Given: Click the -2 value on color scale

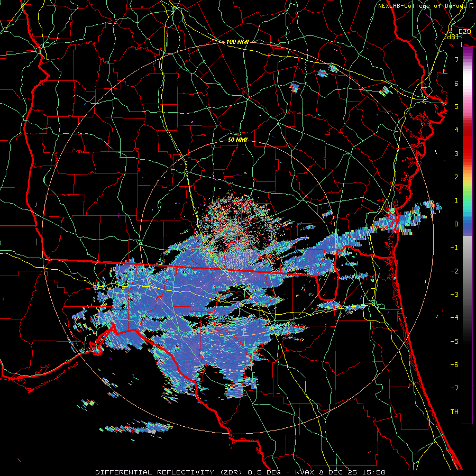Looking at the screenshot, I should (454, 271).
